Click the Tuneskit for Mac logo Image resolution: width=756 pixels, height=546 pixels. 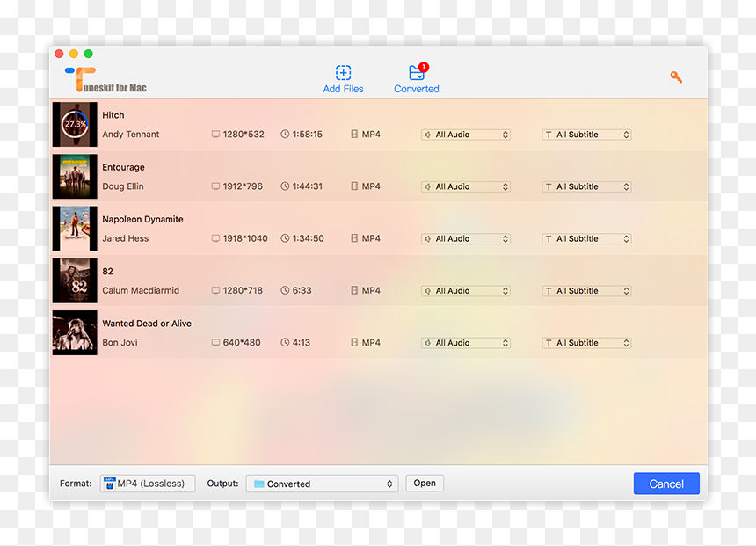click(x=105, y=79)
